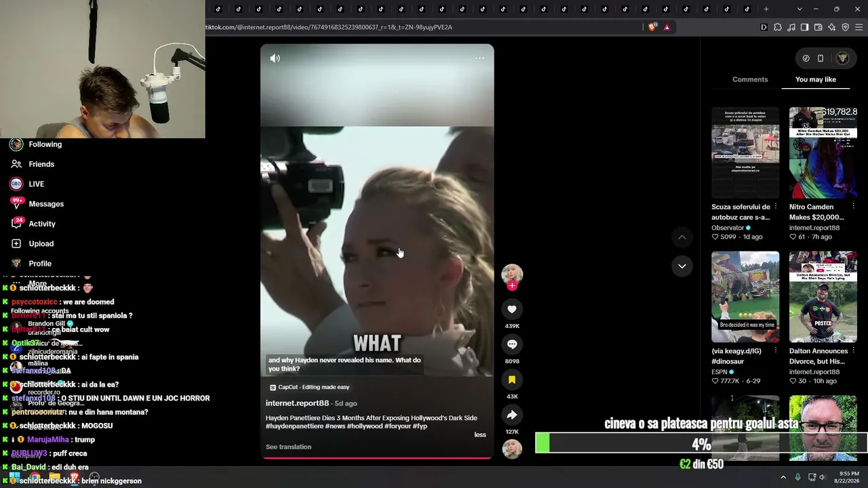
Task: Toggle the browser sidebar panel icon
Action: click(x=804, y=27)
